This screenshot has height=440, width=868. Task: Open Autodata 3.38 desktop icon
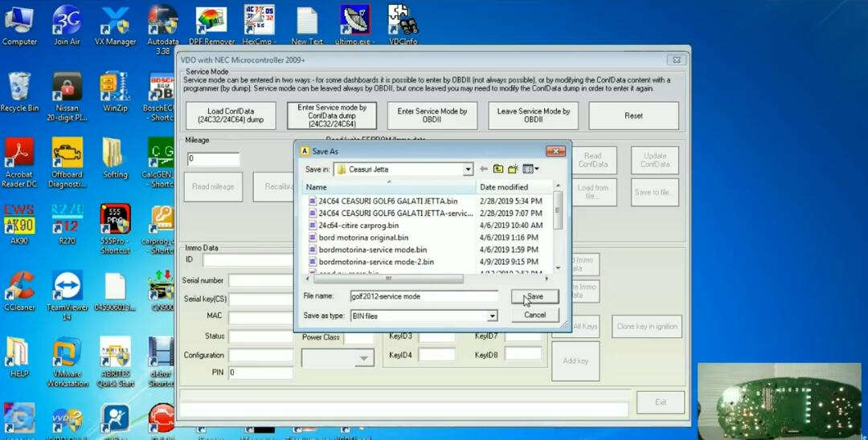162,29
